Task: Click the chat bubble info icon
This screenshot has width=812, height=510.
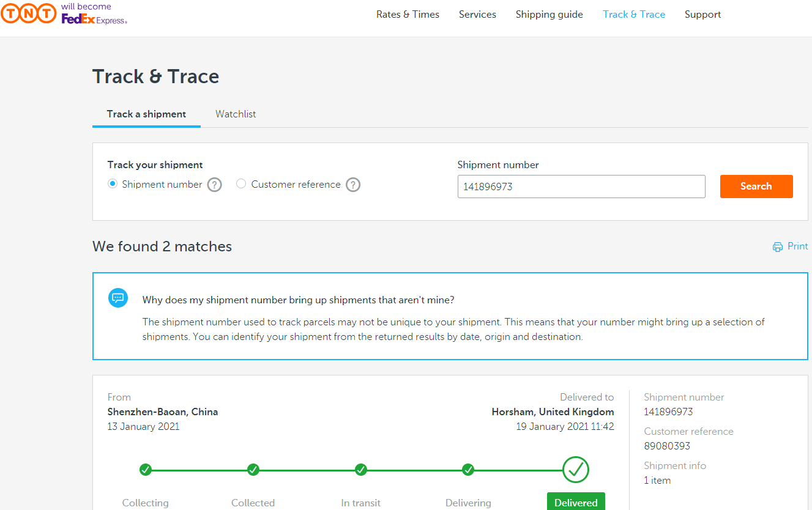Action: click(118, 298)
